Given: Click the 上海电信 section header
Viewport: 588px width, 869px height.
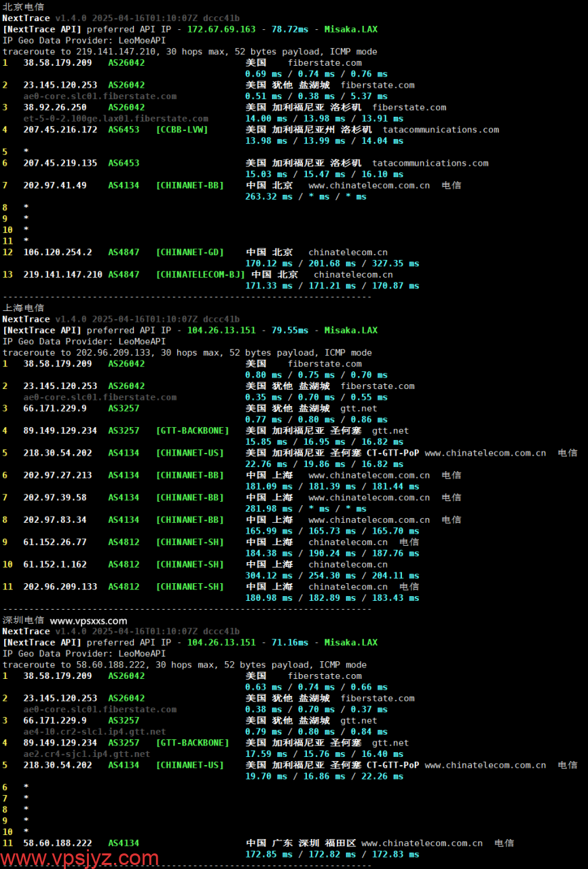Looking at the screenshot, I should point(23,308).
